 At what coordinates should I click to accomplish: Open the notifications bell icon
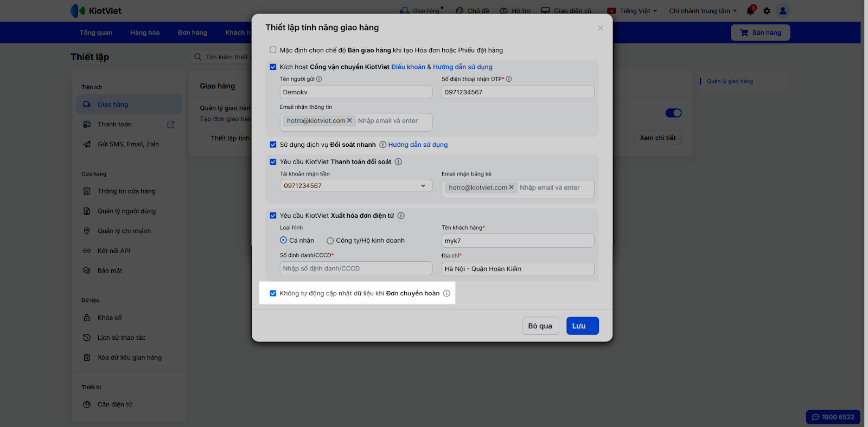pyautogui.click(x=751, y=10)
